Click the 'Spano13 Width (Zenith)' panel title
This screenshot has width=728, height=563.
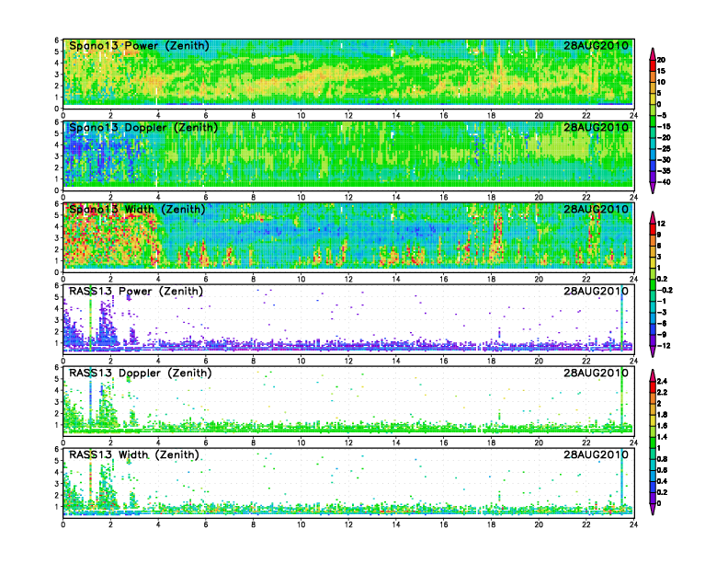coord(137,209)
